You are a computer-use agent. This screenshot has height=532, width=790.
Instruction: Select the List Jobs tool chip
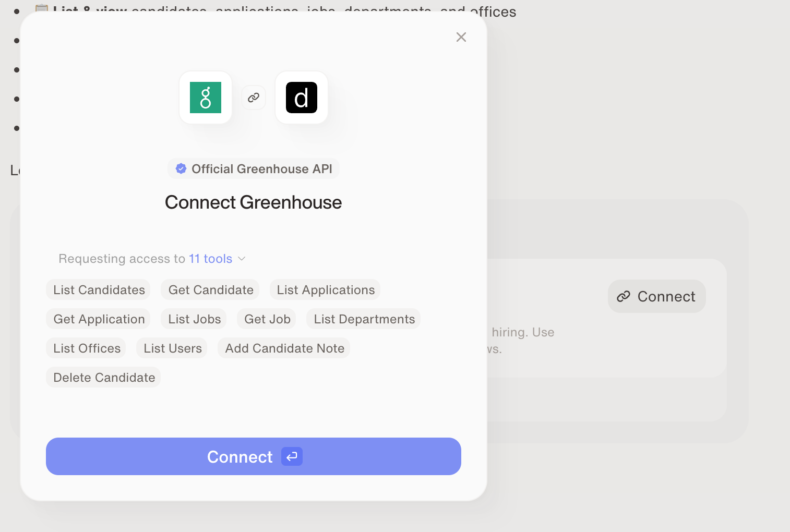(x=193, y=319)
